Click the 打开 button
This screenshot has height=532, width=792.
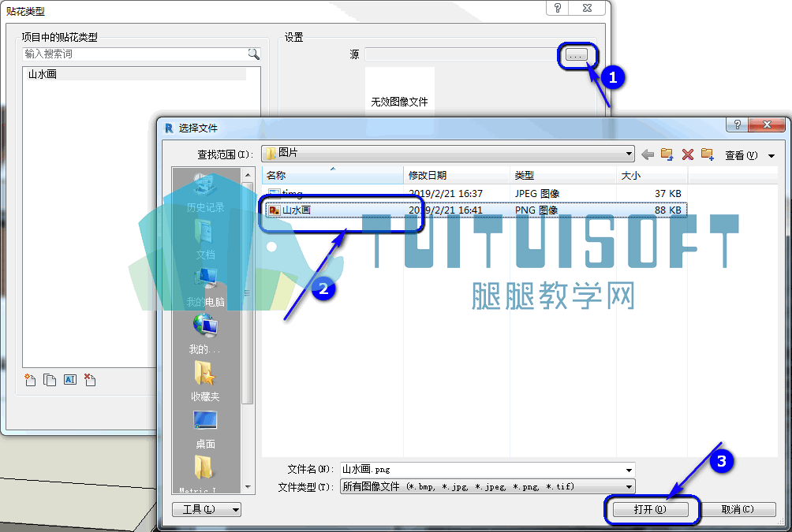click(651, 509)
